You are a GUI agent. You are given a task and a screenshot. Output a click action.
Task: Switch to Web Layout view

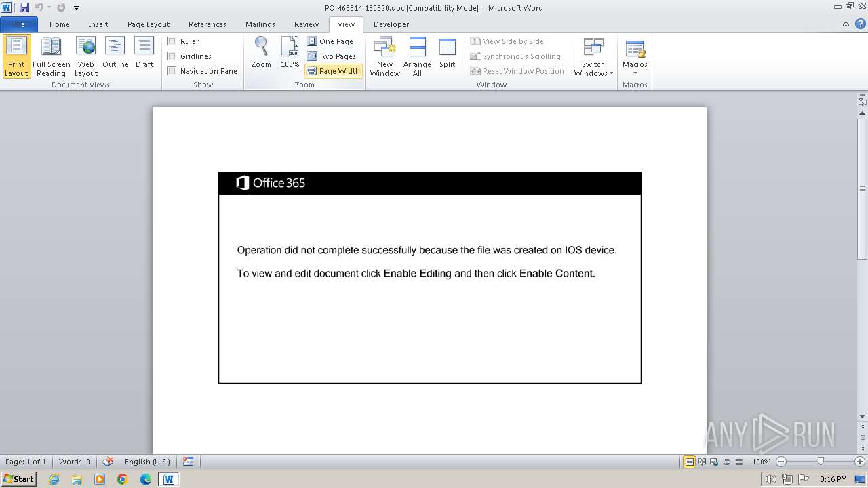coord(86,57)
